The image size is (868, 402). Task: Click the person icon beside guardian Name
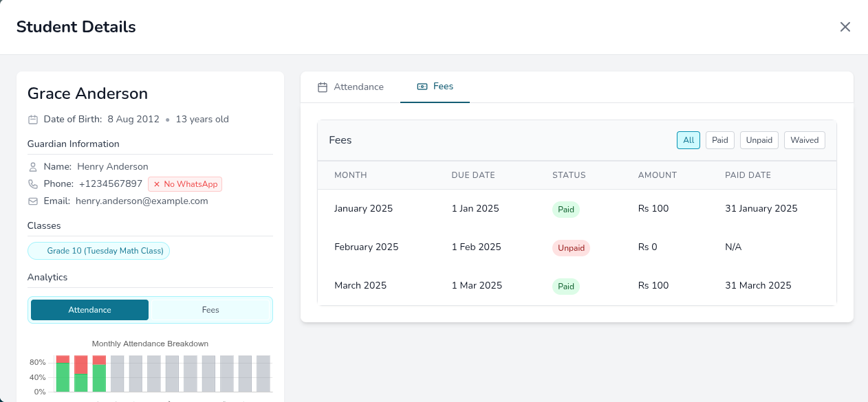[x=32, y=166]
